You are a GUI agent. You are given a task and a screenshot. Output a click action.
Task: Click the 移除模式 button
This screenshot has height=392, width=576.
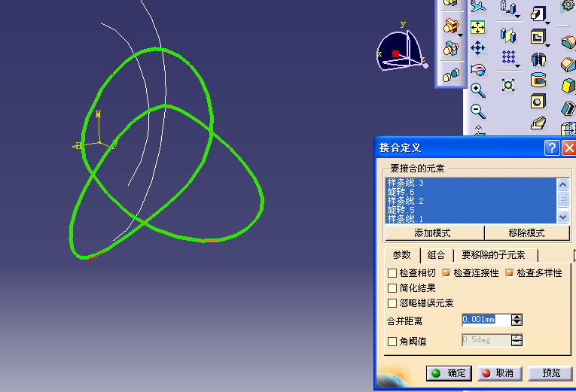(x=527, y=233)
